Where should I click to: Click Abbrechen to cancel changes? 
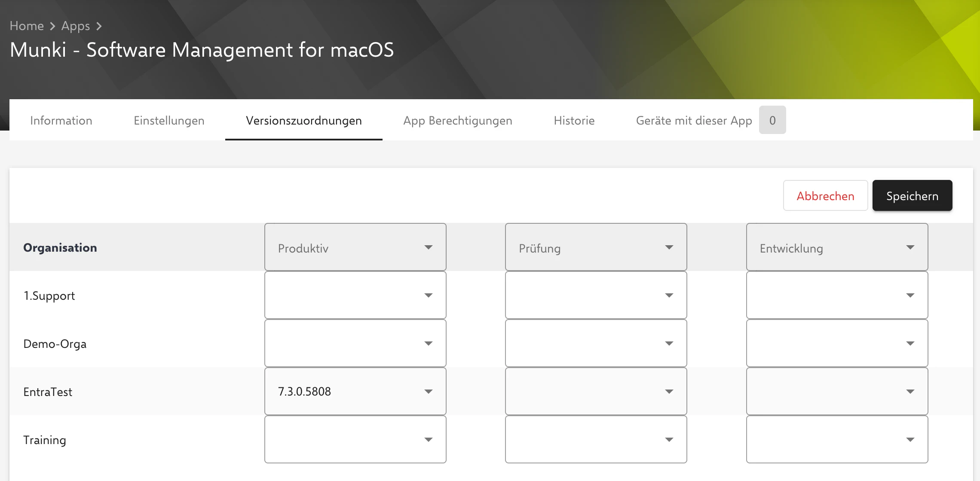825,196
